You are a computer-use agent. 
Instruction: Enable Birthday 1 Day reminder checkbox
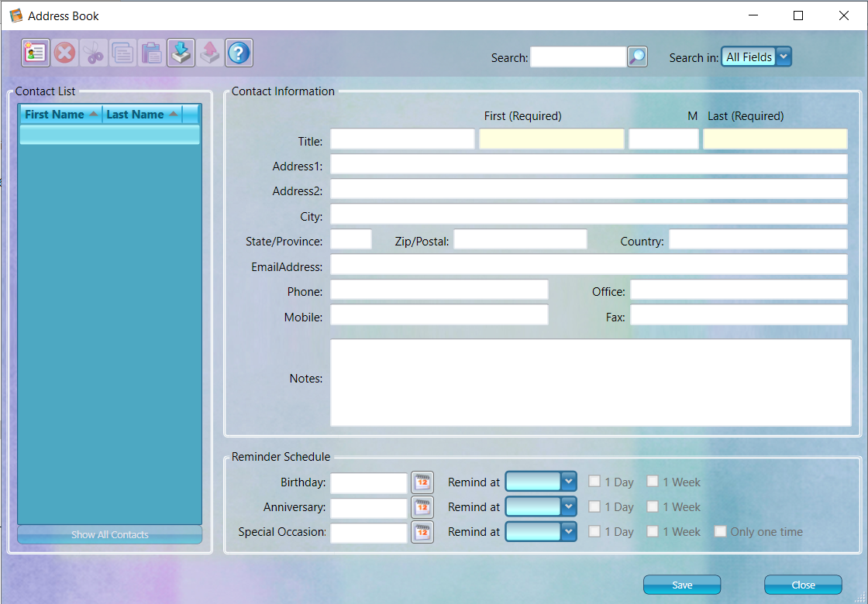coord(594,481)
